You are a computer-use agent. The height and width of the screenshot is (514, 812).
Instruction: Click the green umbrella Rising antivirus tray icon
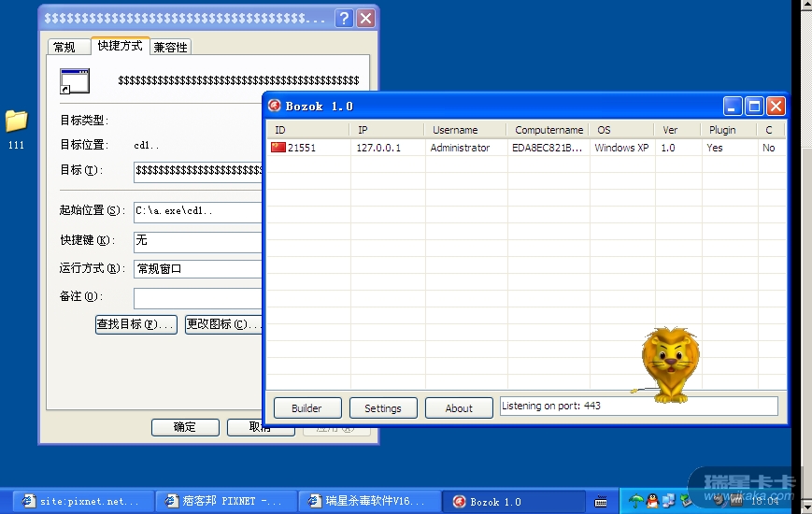pyautogui.click(x=635, y=501)
